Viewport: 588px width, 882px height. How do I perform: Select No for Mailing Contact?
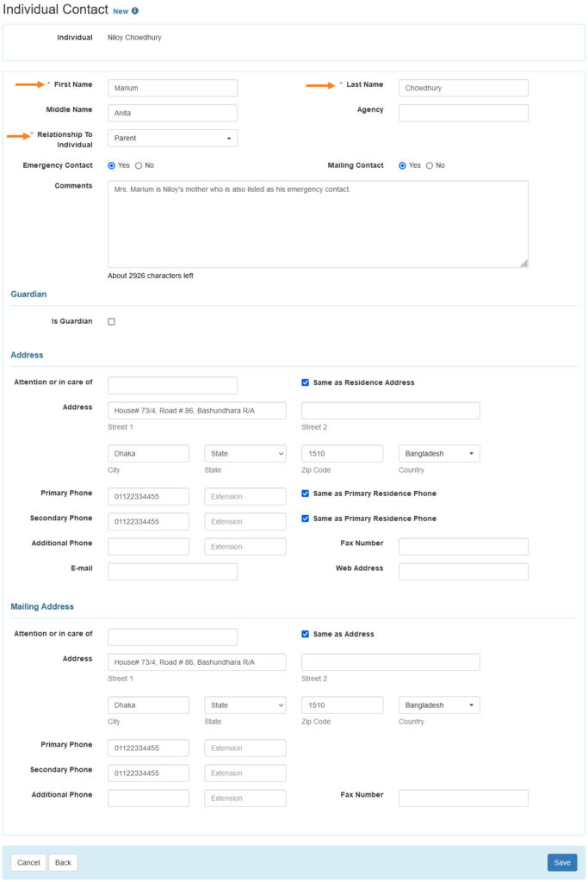(430, 165)
